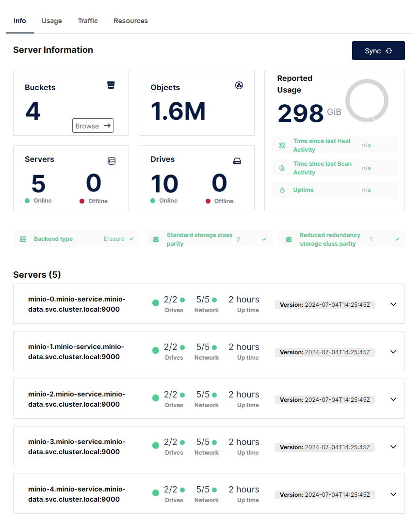420x522 pixels.
Task: Click the Uptime stopwatch icon
Action: (282, 190)
